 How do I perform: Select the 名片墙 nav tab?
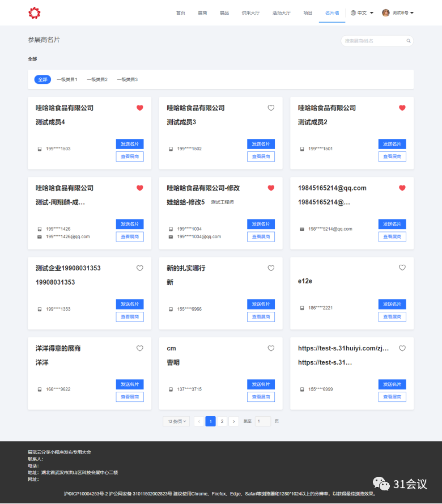[332, 13]
